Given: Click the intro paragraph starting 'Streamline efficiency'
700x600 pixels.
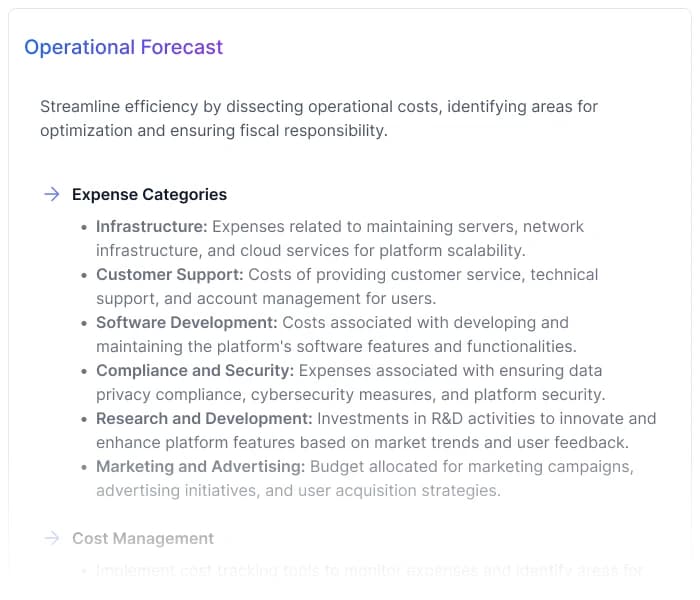Looking at the screenshot, I should tap(319, 118).
